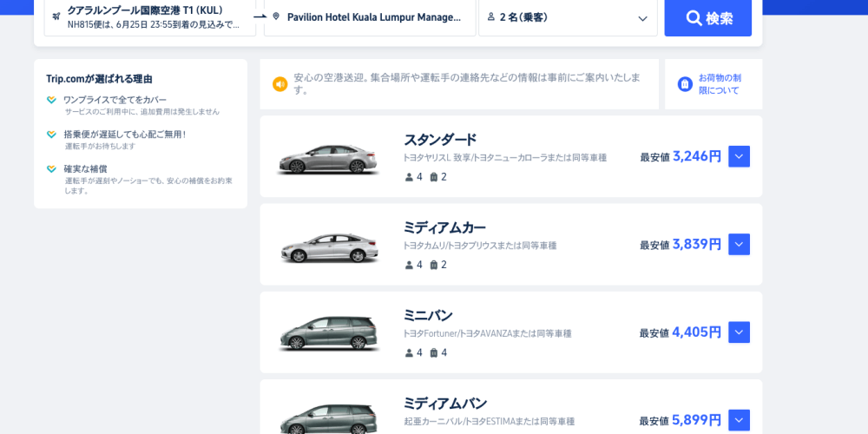Image resolution: width=868 pixels, height=434 pixels.
Task: Click luggage count icon in スタンダード row
Action: click(434, 177)
